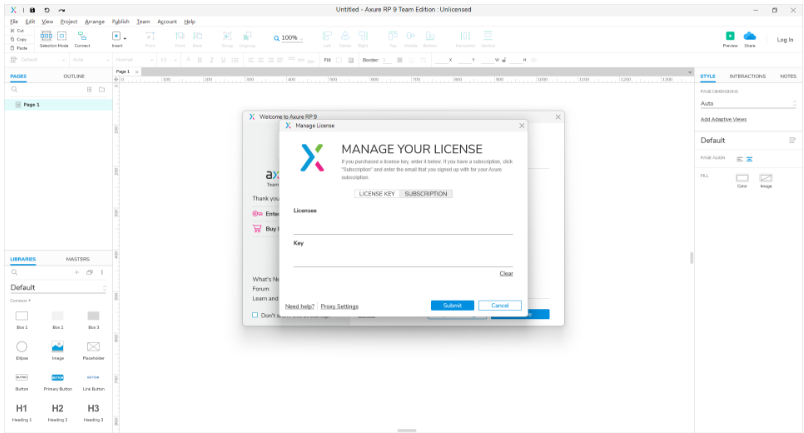Align Right toolbar icon

point(363,38)
